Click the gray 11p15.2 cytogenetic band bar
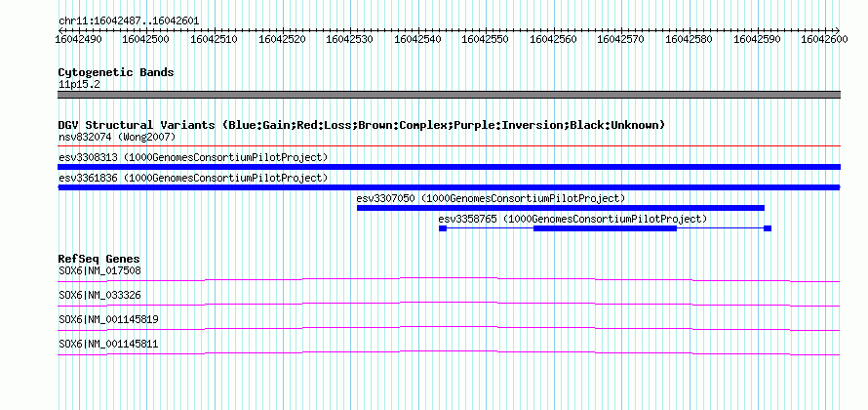 [449, 95]
